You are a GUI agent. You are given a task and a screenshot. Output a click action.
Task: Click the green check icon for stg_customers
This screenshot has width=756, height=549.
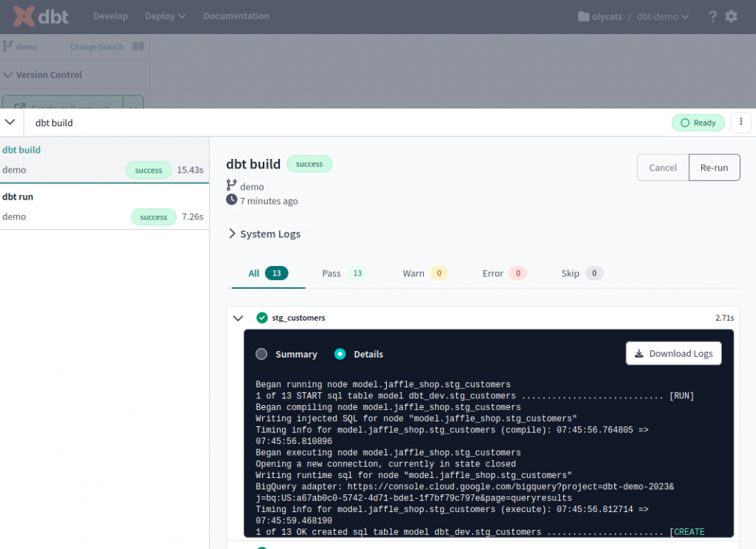262,318
